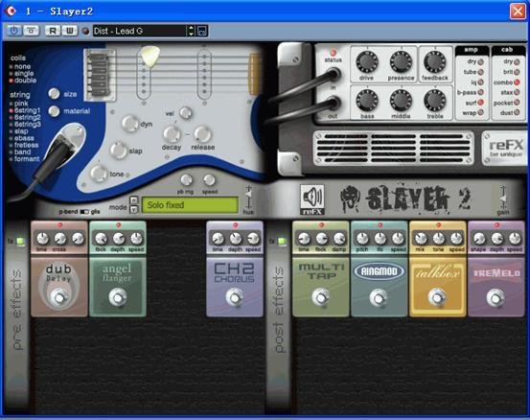Click the Multi Tap pedal footswitch
This screenshot has width=530, height=420.
click(321, 297)
